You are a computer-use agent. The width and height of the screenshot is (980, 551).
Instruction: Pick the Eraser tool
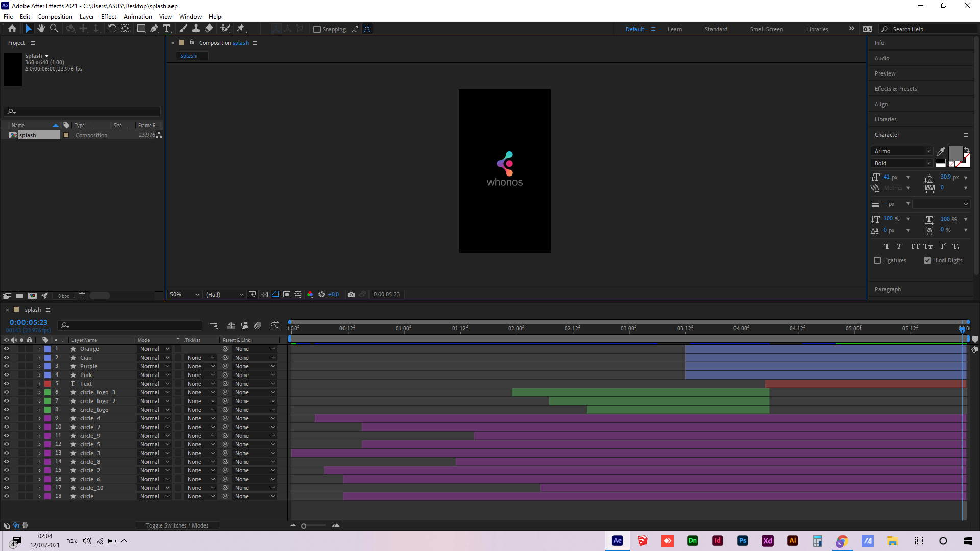[209, 29]
